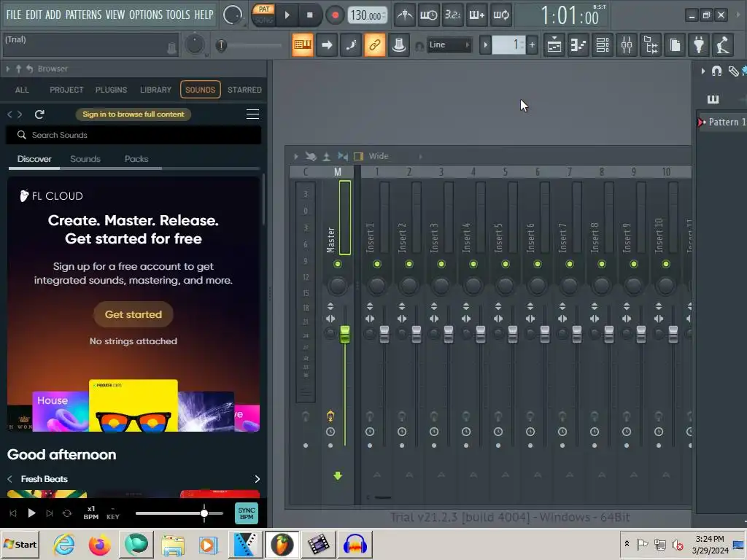This screenshot has height=560, width=747.
Task: Click the tempo 130.000 display
Action: click(x=367, y=16)
